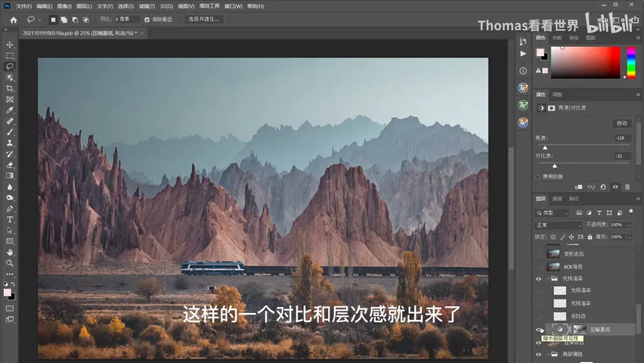The width and height of the screenshot is (644, 363).
Task: Collapse the 光线渲染 layer group
Action: (x=548, y=279)
